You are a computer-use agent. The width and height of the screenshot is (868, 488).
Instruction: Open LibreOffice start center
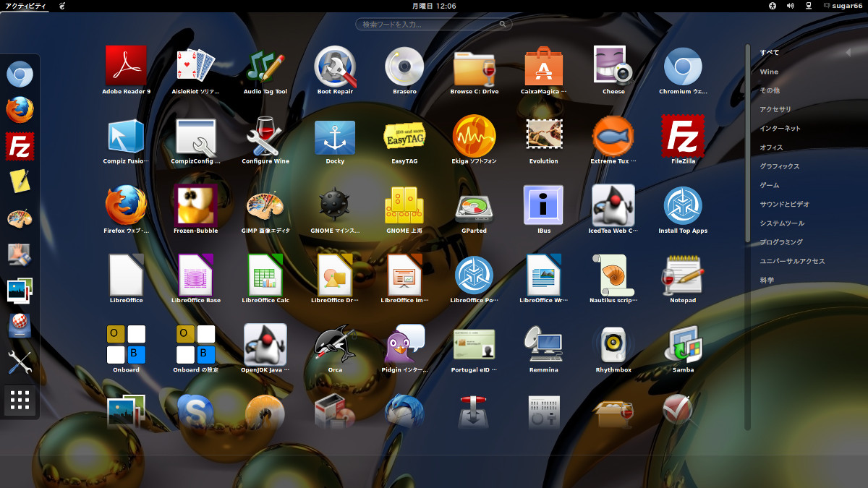click(x=126, y=274)
